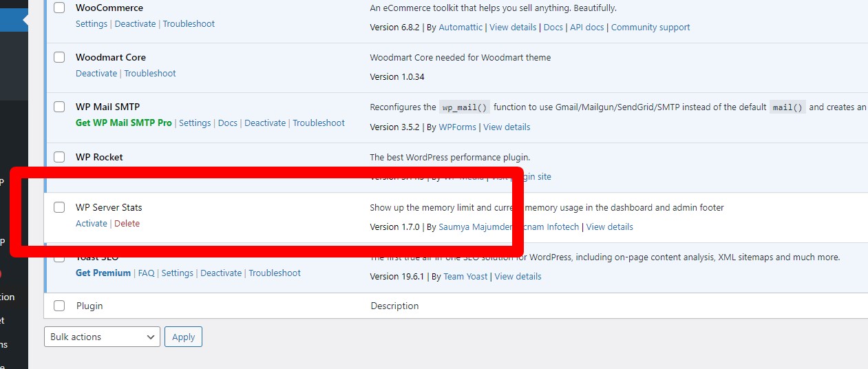Click Get Premium for Yoast SEO
Viewport: 868px width, 369px height.
pos(103,273)
